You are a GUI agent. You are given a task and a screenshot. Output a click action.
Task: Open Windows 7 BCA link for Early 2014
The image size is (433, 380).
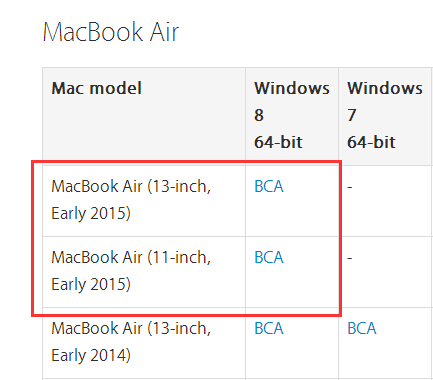coord(362,328)
